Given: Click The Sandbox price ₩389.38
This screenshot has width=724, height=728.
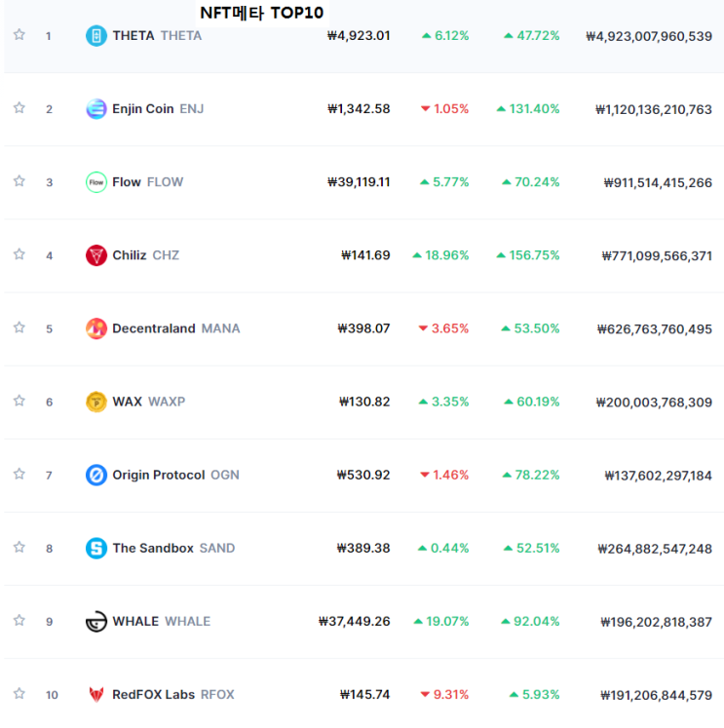Looking at the screenshot, I should point(363,549).
